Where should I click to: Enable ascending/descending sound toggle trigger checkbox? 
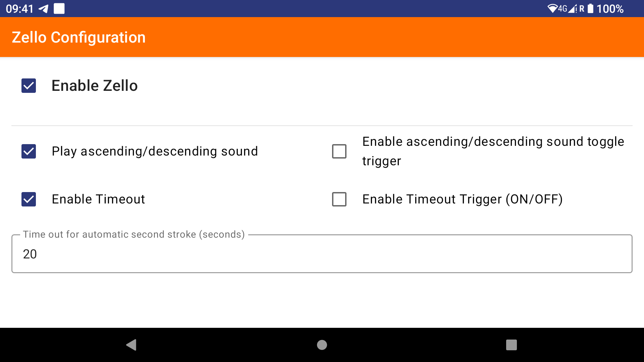coord(339,151)
